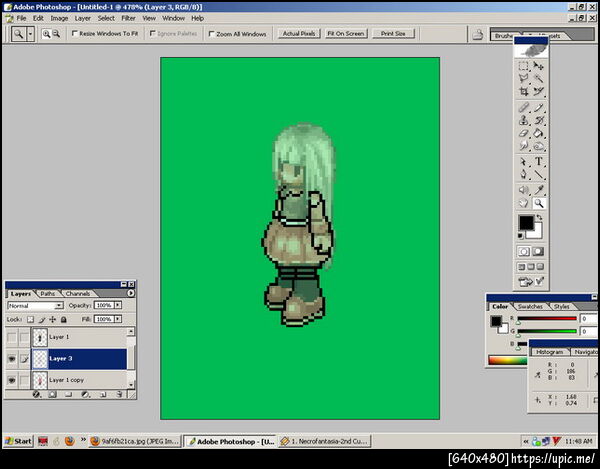Image resolution: width=600 pixels, height=469 pixels.
Task: Open Opacity slider arrow
Action: click(x=118, y=305)
